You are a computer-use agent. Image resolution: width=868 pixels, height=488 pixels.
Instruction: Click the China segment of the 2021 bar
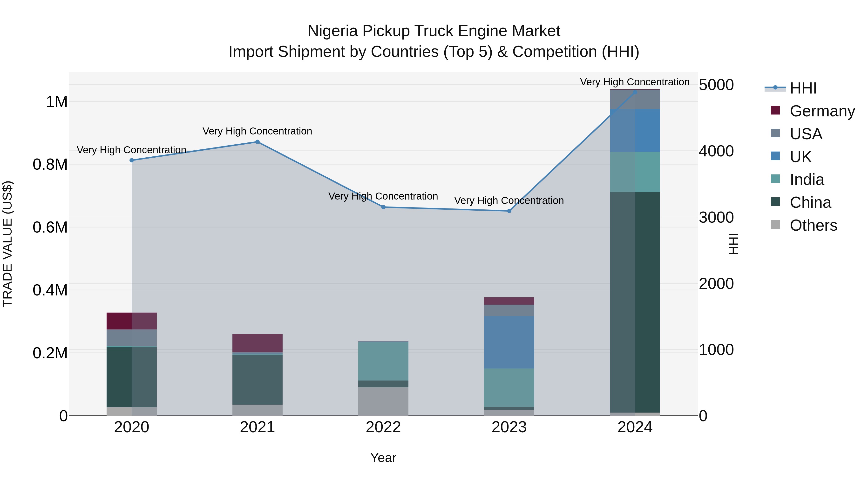[258, 380]
